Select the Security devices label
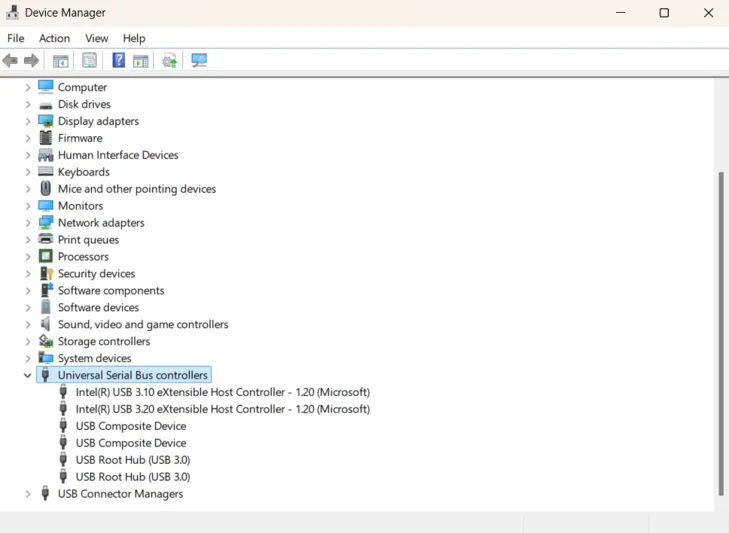 coord(96,273)
